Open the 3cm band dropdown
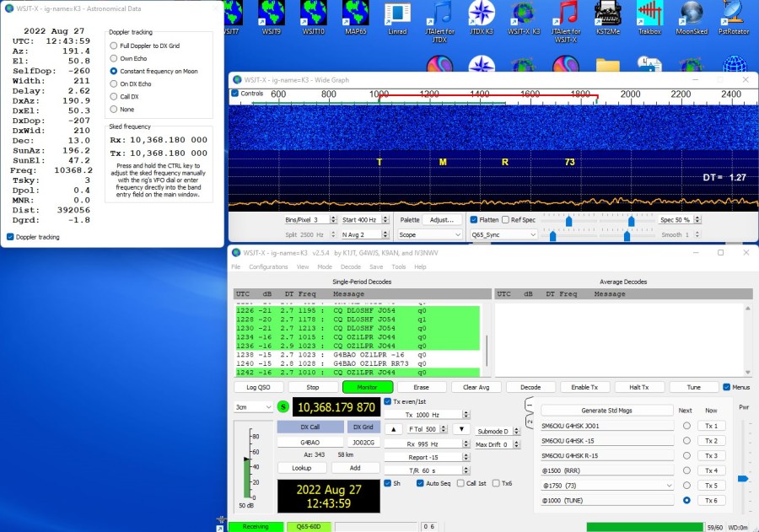 click(x=253, y=407)
